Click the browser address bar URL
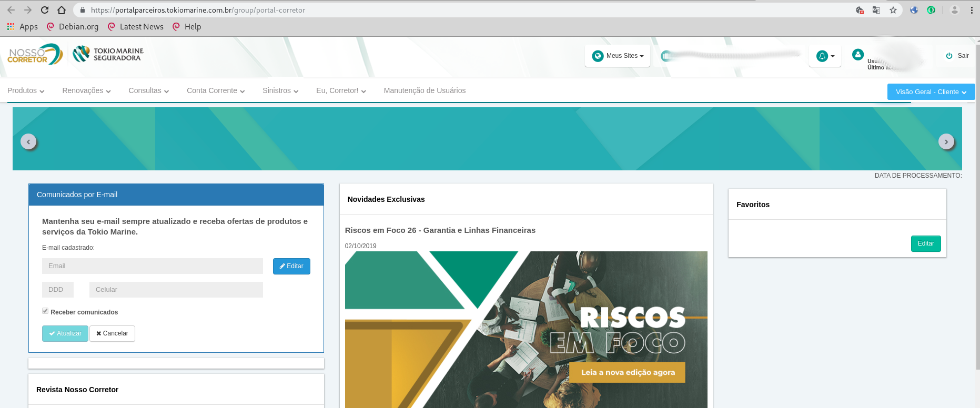Viewport: 980px width, 408px height. click(198, 10)
